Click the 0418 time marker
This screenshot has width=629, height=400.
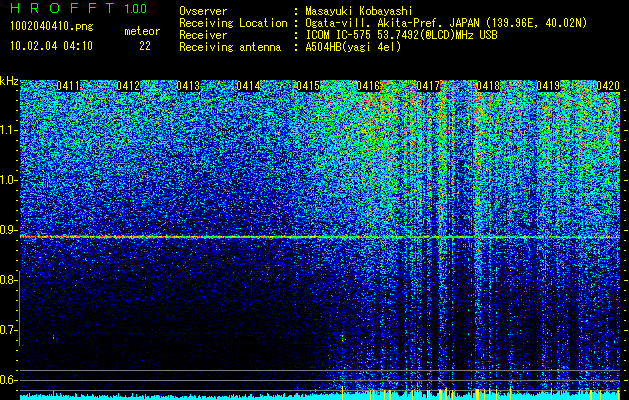pyautogui.click(x=488, y=86)
